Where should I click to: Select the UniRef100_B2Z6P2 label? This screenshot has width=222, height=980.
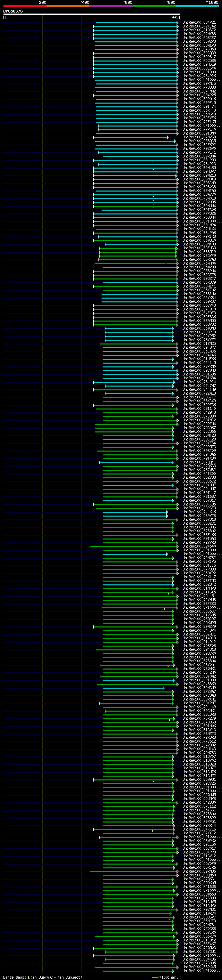pos(199,145)
